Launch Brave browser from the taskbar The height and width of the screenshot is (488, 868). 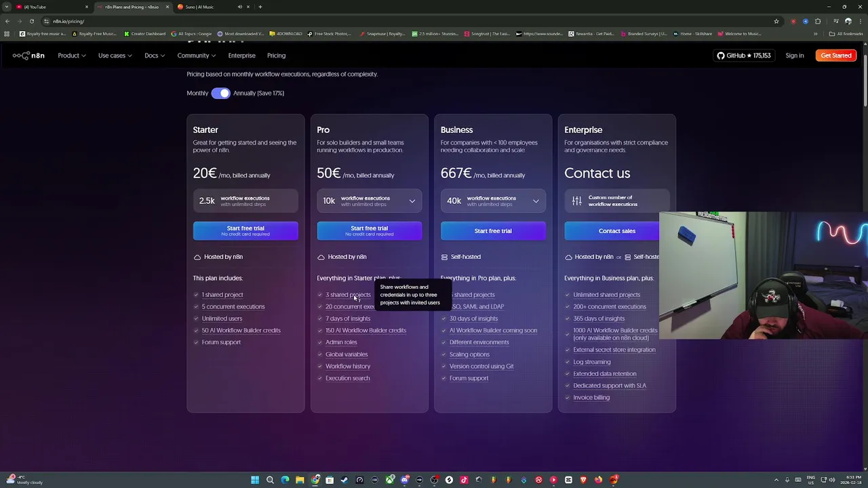pos(583,480)
